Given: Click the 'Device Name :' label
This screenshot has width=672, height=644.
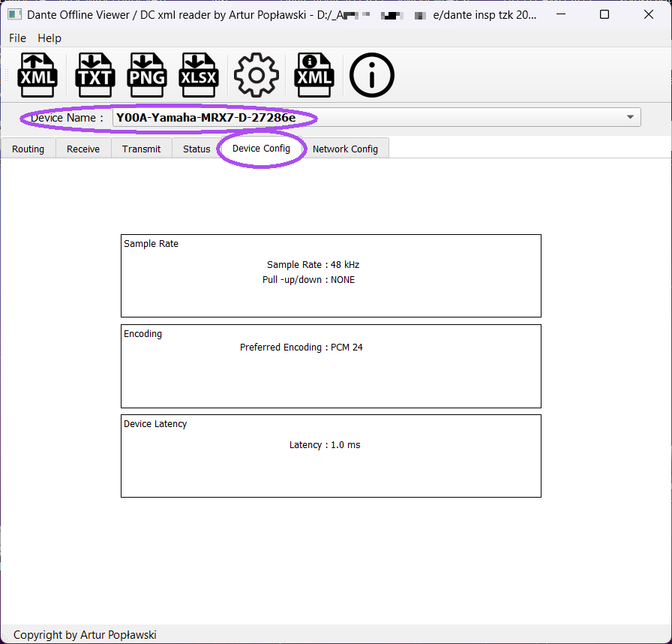Looking at the screenshot, I should (x=67, y=118).
